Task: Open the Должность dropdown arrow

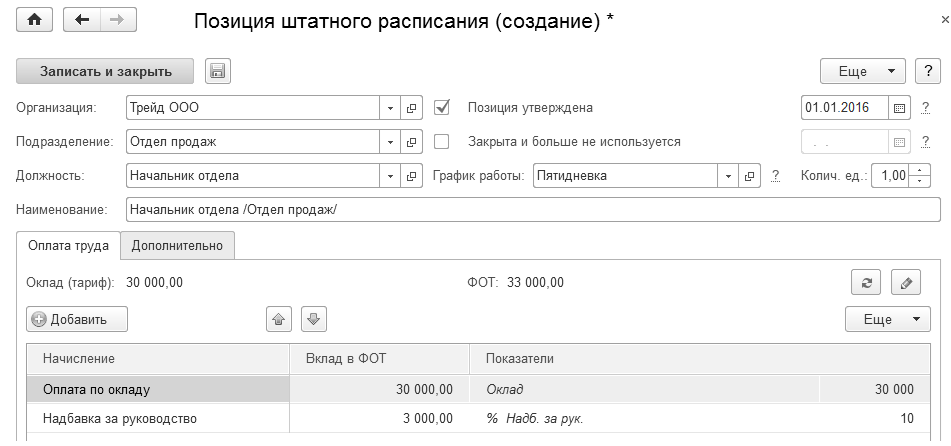Action: pos(390,176)
